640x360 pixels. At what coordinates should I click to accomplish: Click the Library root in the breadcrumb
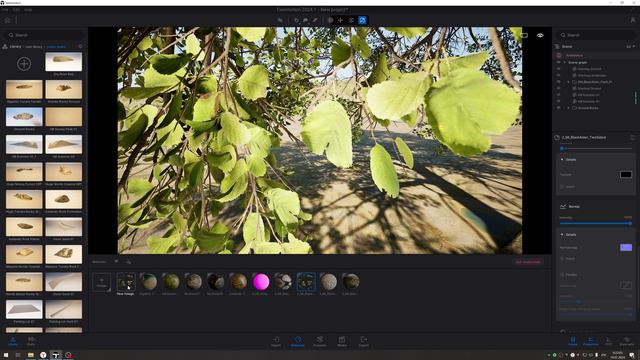(15, 47)
